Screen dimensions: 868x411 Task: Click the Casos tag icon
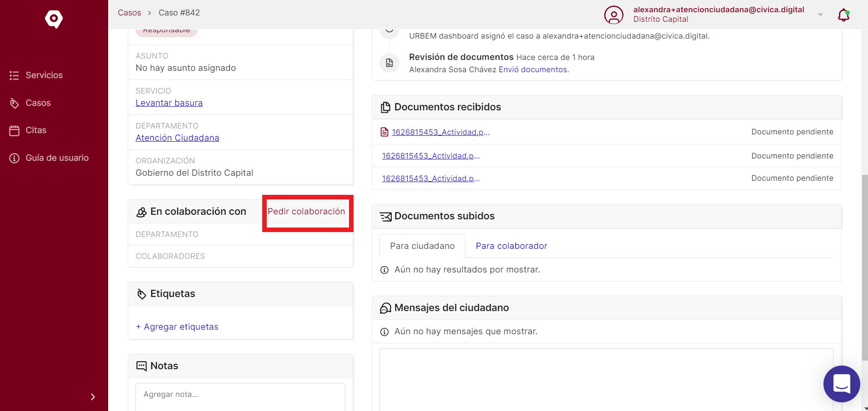(14, 104)
